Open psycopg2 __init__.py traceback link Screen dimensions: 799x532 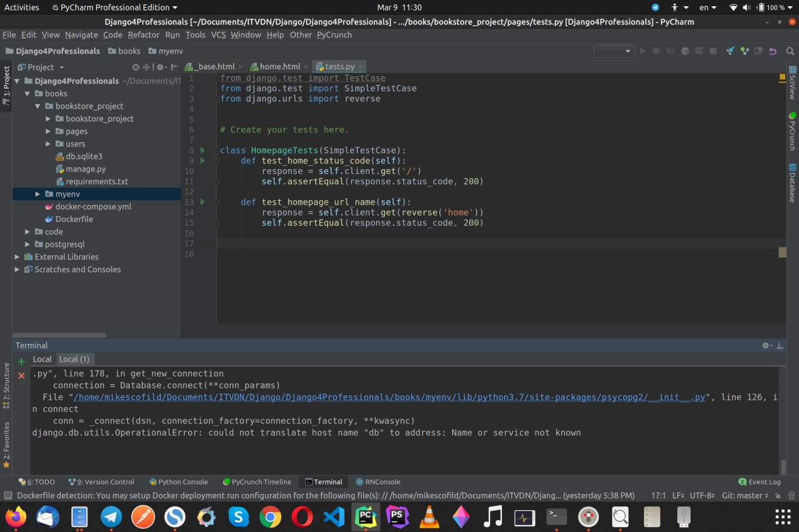click(x=389, y=397)
